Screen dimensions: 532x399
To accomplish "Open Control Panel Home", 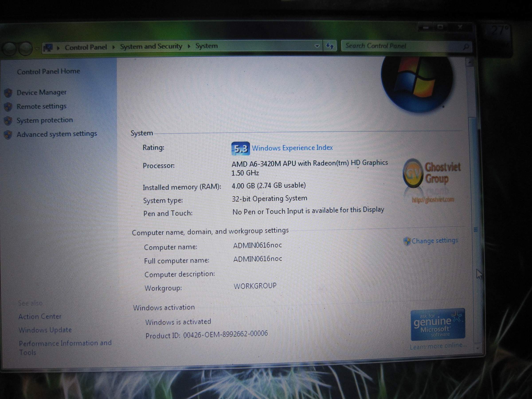I will [48, 71].
